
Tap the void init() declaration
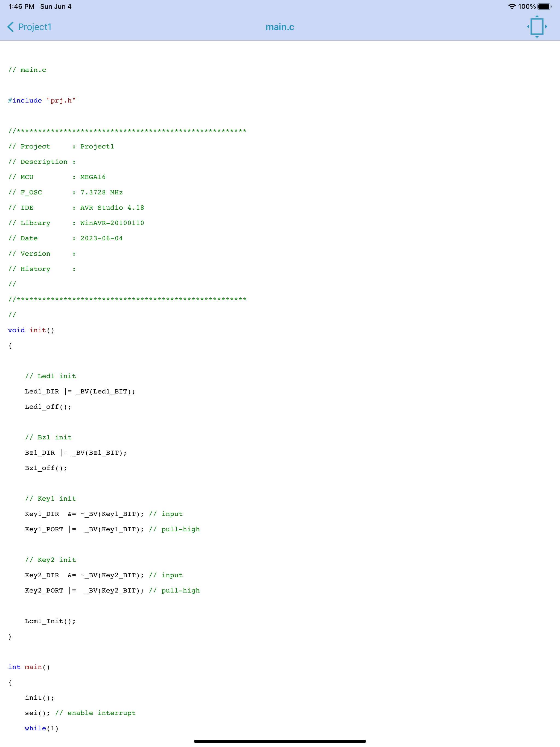tap(31, 330)
